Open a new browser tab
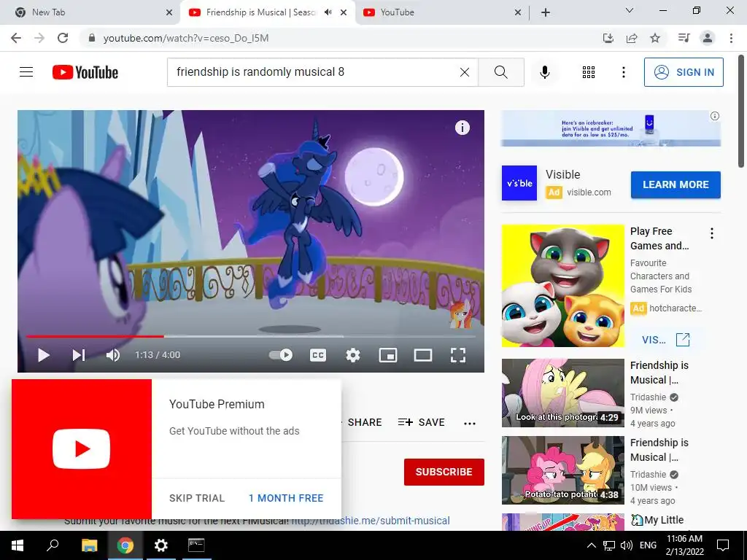 546,12
